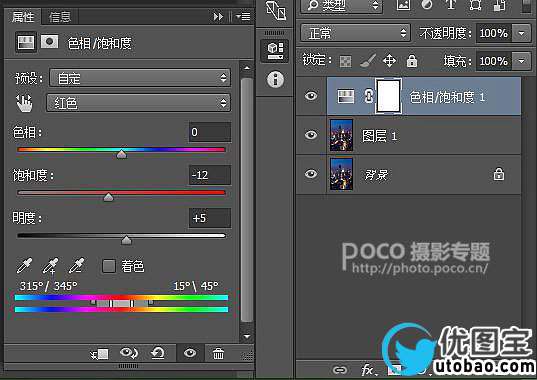Hide the 背景 layer

pyautogui.click(x=311, y=174)
